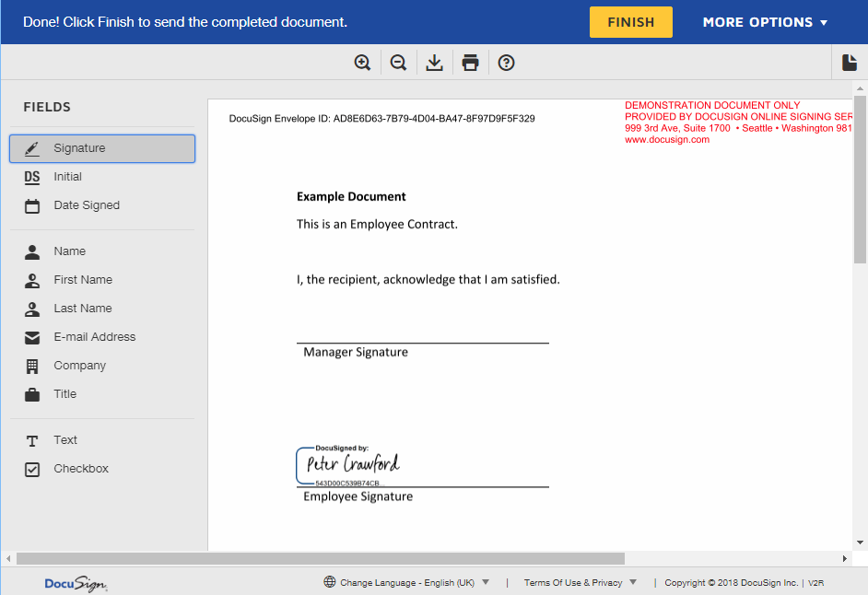868x595 pixels.
Task: Click the vertical scrollbar thumb
Action: pyautogui.click(x=860, y=180)
